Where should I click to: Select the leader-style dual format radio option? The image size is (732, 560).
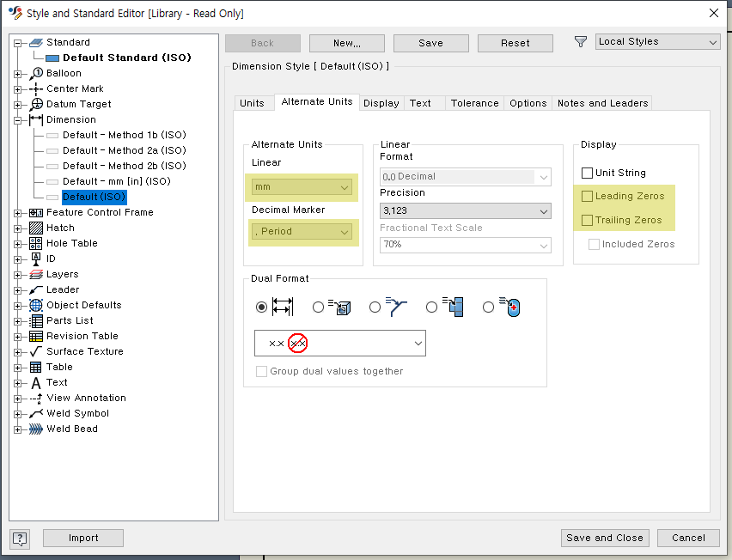pyautogui.click(x=375, y=307)
